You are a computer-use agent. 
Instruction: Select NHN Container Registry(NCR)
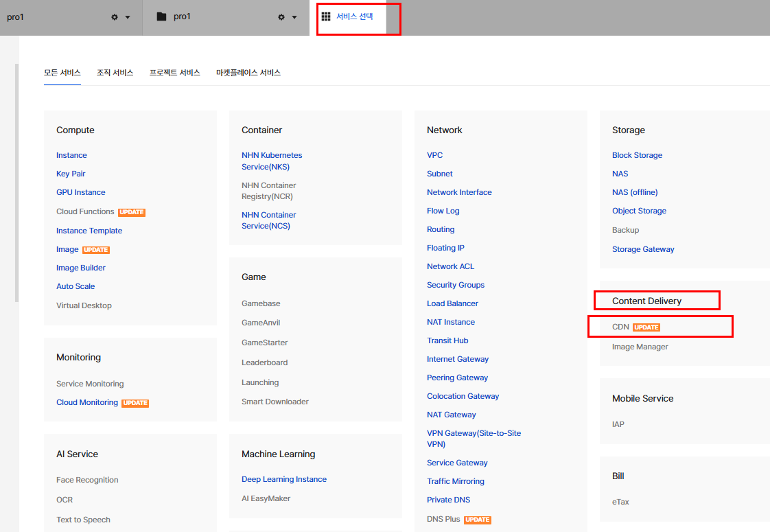pyautogui.click(x=268, y=191)
